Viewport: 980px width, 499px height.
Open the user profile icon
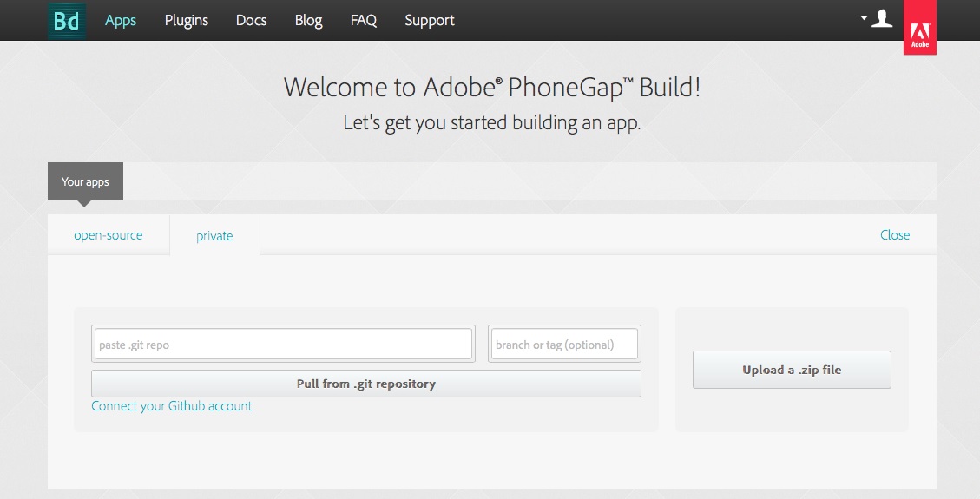pos(882,18)
